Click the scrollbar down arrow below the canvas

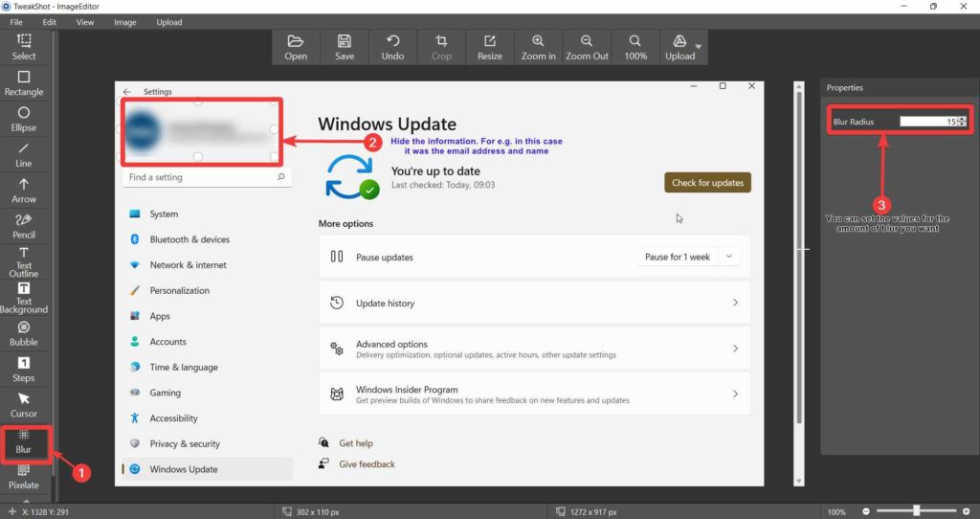coord(799,481)
